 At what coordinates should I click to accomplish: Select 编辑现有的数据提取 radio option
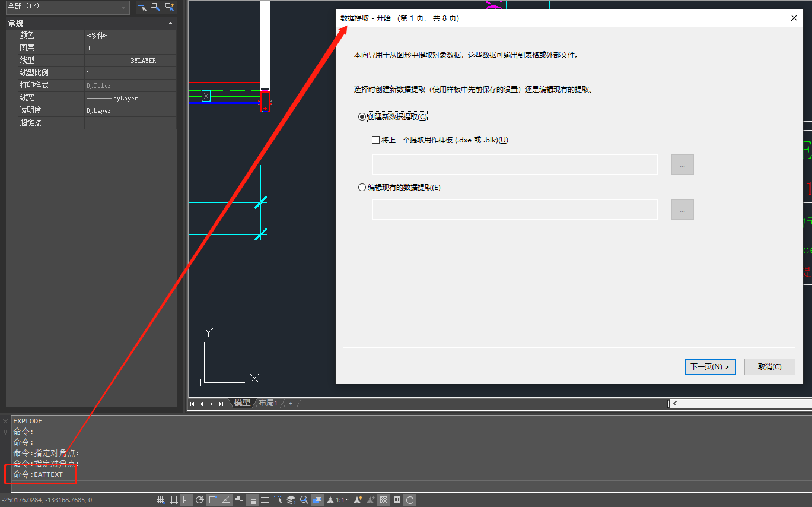[x=362, y=188]
